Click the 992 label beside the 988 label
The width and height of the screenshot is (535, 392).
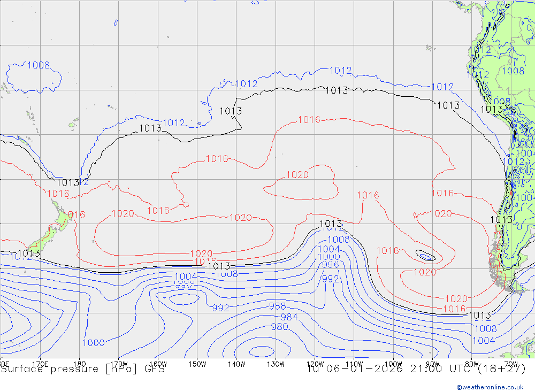point(221,308)
